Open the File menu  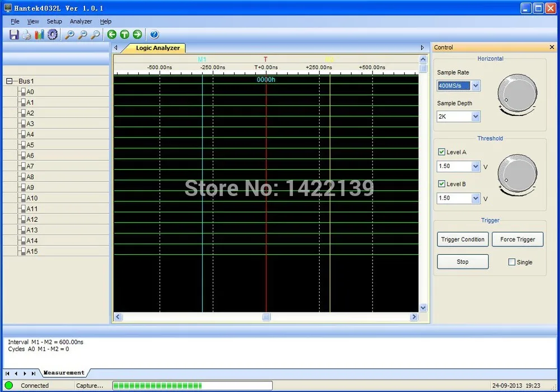15,21
